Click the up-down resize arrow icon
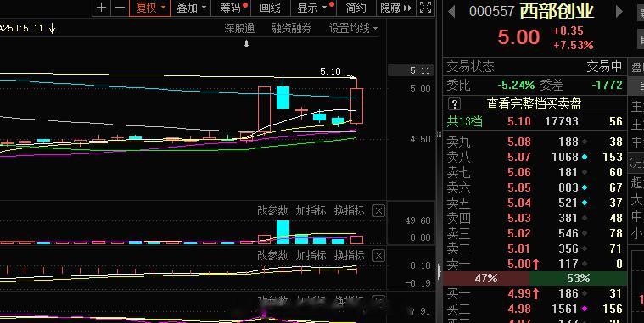The image size is (644, 323). point(246,43)
